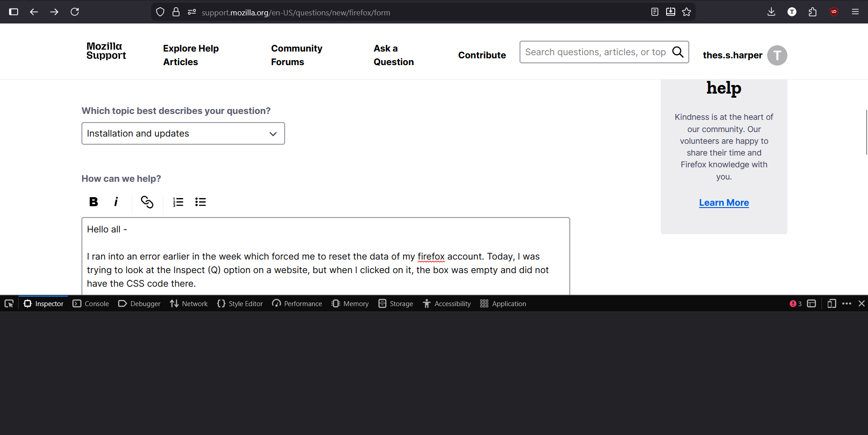Viewport: 868px width, 435px height.
Task: Focus the Search questions, articles field
Action: tap(596, 52)
